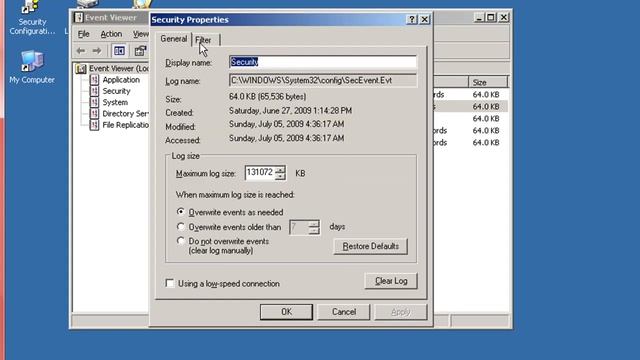Select Directory Service in the tree
The image size is (640, 360).
(125, 113)
